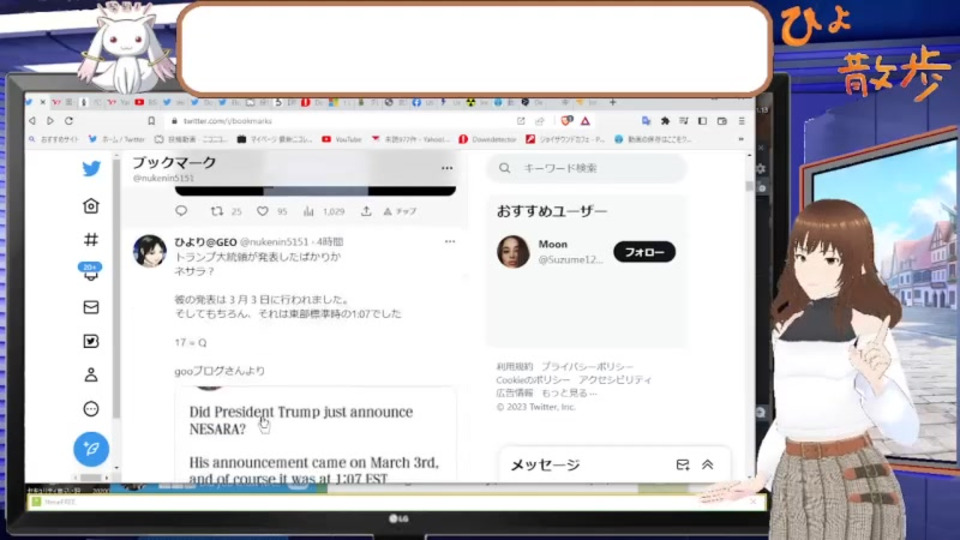The width and height of the screenshot is (960, 540).
Task: Click the Brave shield icon
Action: point(567,121)
